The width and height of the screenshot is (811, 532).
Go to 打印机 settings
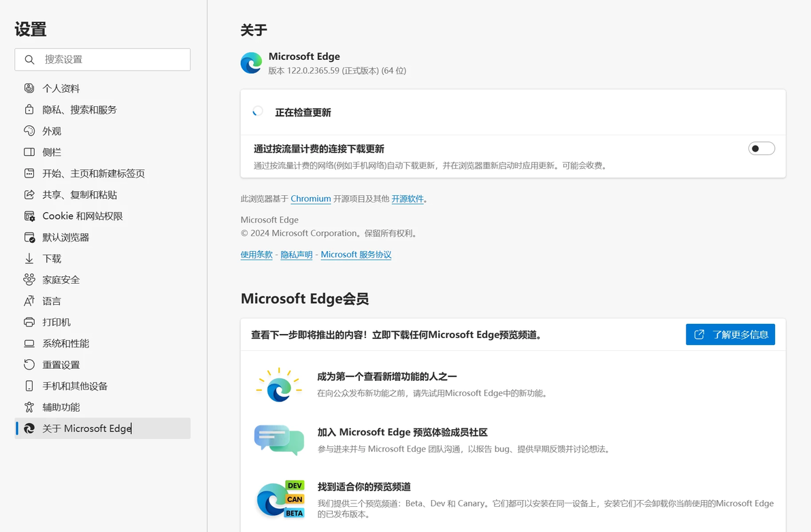103,322
